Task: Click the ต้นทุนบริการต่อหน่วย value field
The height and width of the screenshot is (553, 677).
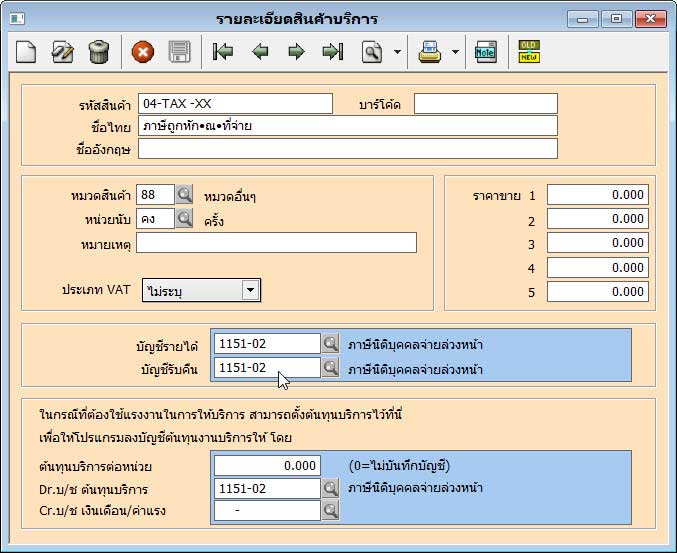Action: 268,466
